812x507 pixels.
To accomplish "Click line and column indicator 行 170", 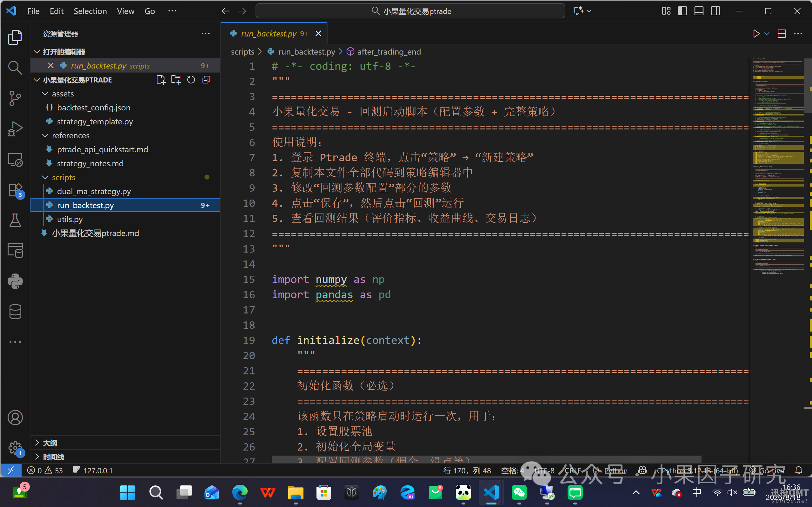I will coord(467,471).
